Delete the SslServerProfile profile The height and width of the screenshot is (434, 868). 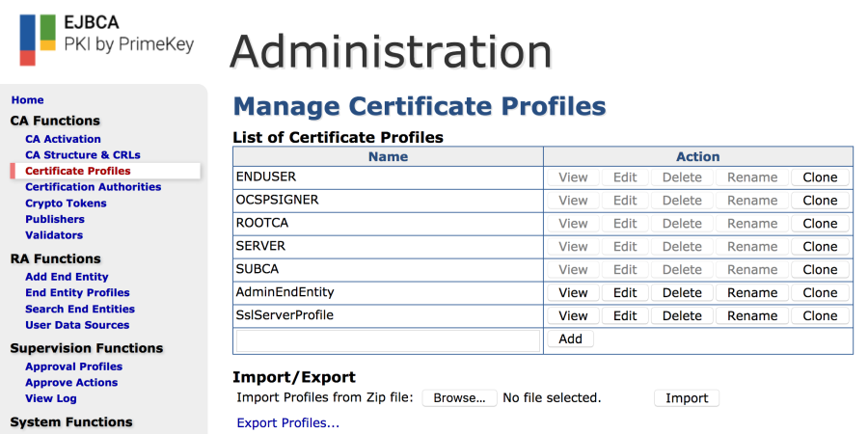pos(682,316)
